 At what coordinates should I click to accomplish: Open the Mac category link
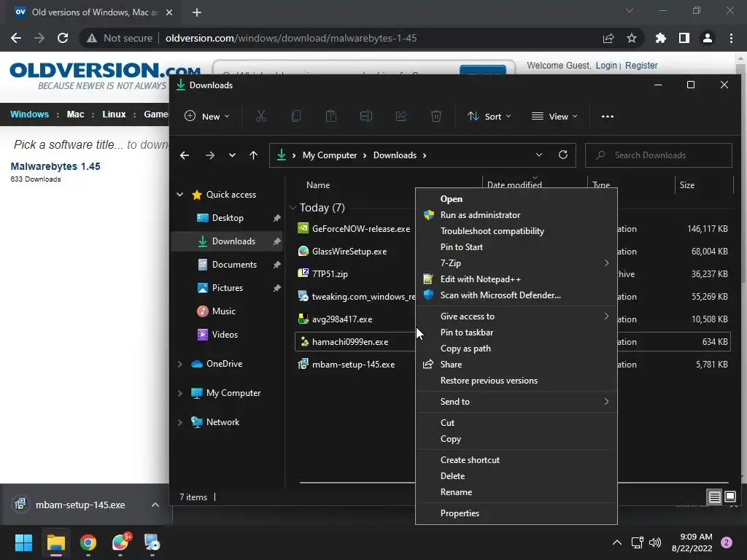pos(75,114)
